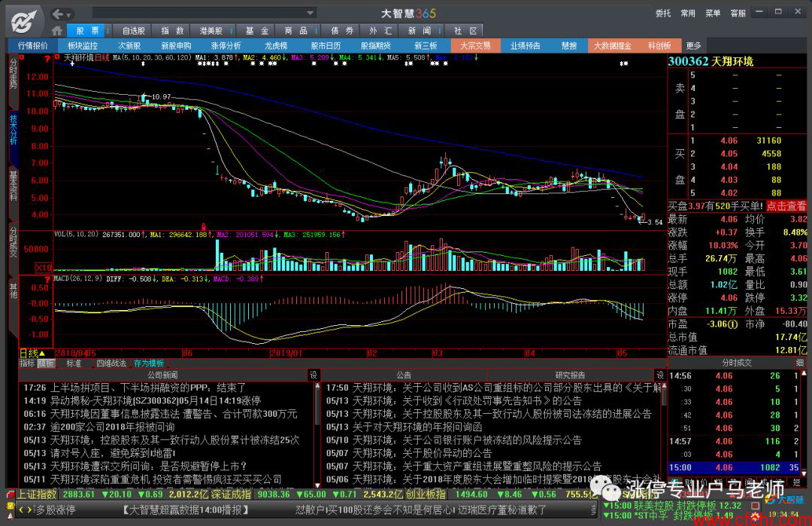Open 新三板
This screenshot has height=526, width=812.
[x=426, y=46]
